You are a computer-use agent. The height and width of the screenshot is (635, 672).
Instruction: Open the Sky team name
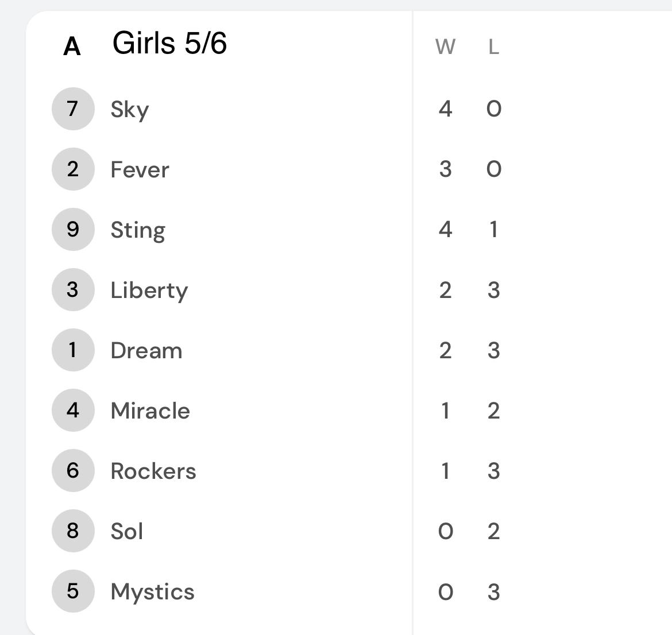pos(130,110)
